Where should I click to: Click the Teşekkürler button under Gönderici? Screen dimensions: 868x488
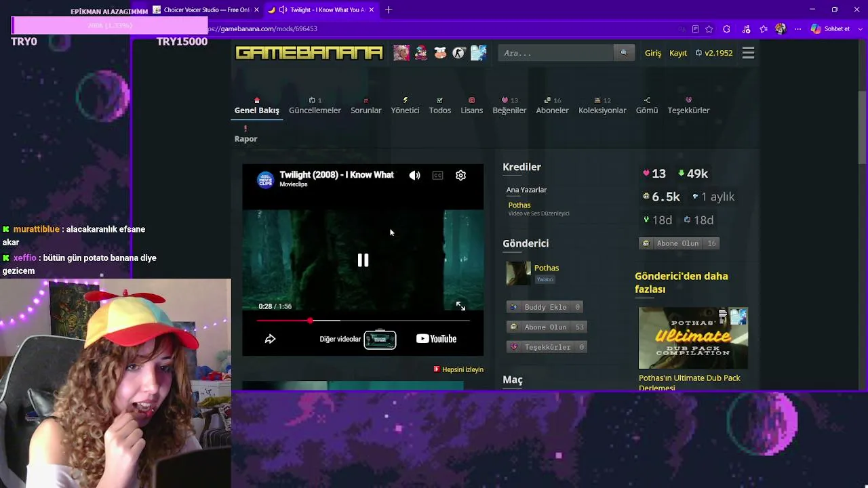coord(547,347)
